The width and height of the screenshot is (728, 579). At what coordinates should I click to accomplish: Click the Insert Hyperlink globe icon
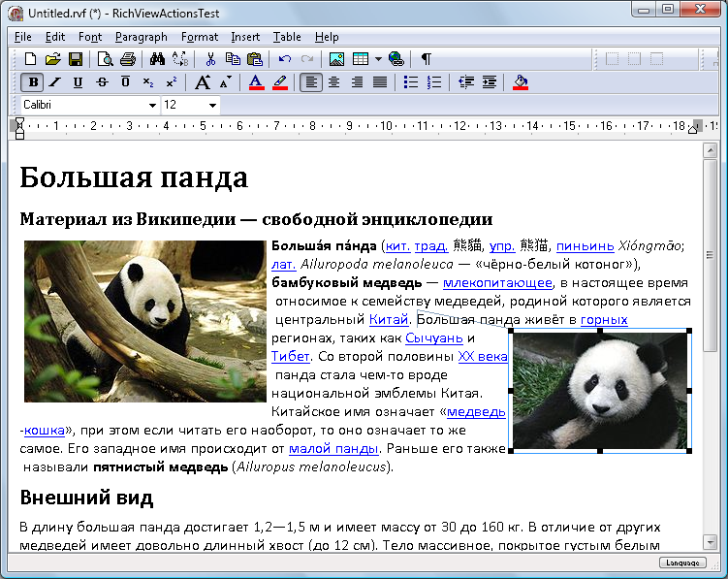coord(396,59)
